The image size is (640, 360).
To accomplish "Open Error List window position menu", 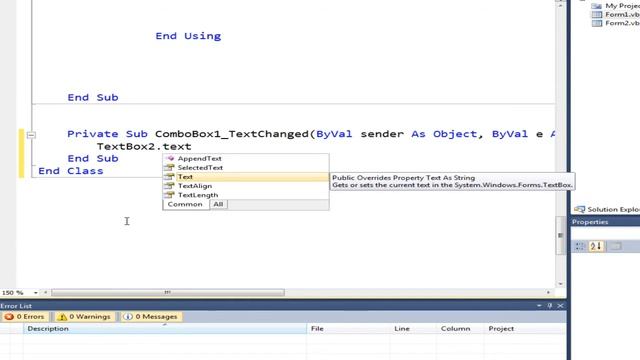I will pos(539,306).
